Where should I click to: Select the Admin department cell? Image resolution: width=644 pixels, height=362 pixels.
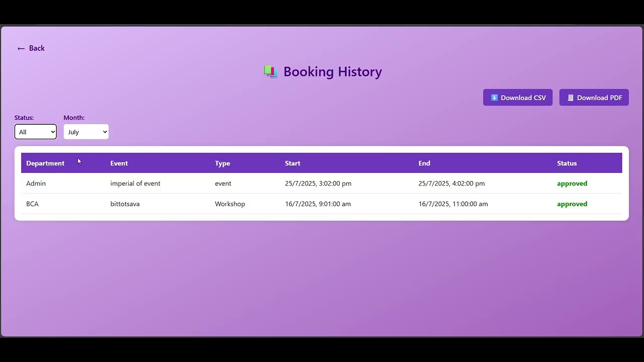(x=36, y=184)
